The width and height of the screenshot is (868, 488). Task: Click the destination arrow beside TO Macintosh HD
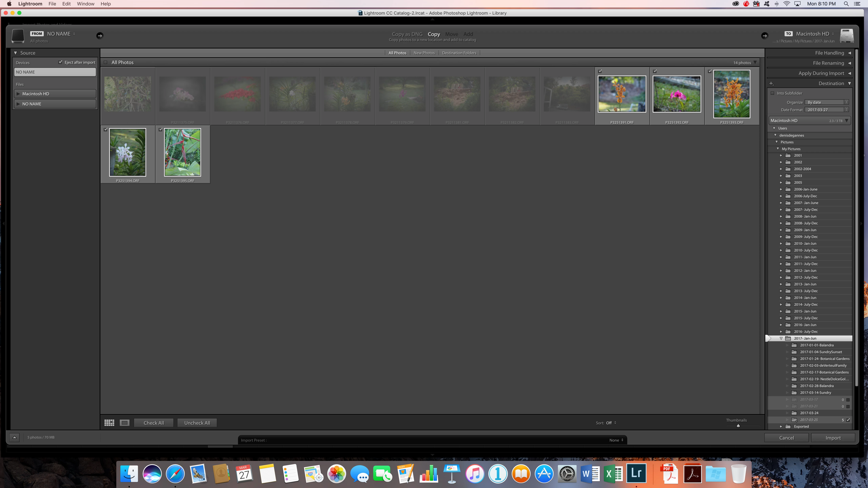[x=765, y=36]
